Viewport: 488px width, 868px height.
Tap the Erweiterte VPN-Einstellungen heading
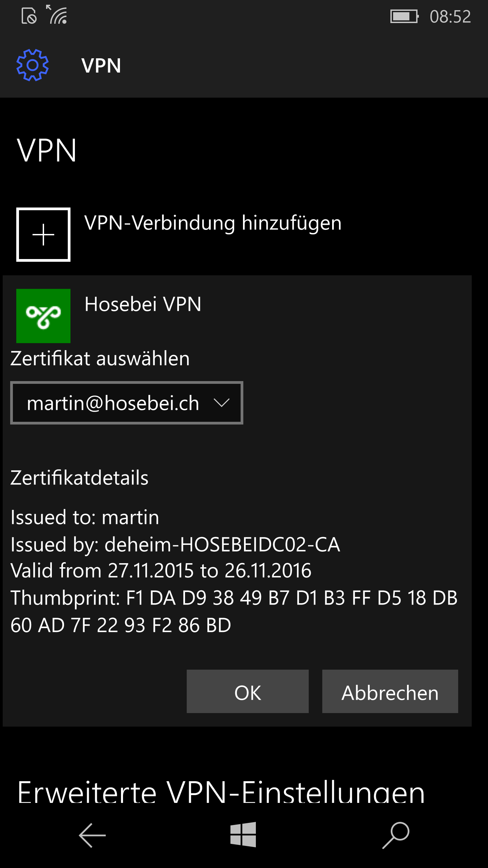[x=221, y=792]
